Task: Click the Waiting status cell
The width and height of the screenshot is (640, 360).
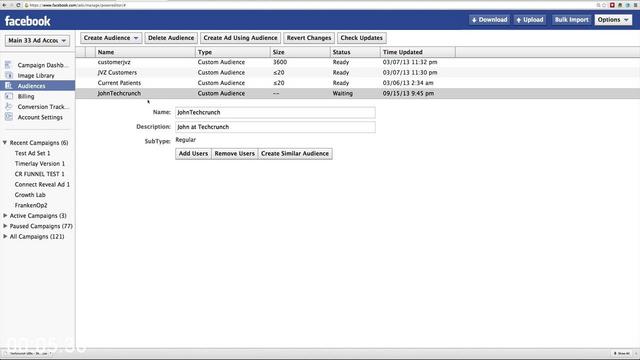Action: (x=342, y=93)
